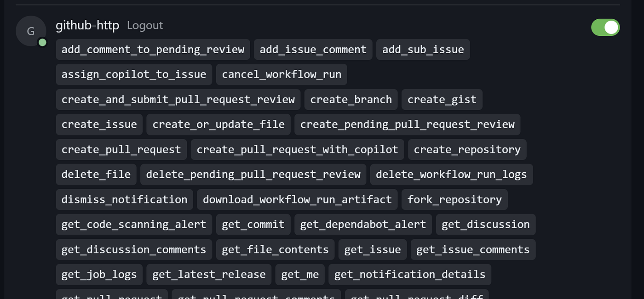This screenshot has height=299, width=644.
Task: Select the get_notification_details tag
Action: 410,275
